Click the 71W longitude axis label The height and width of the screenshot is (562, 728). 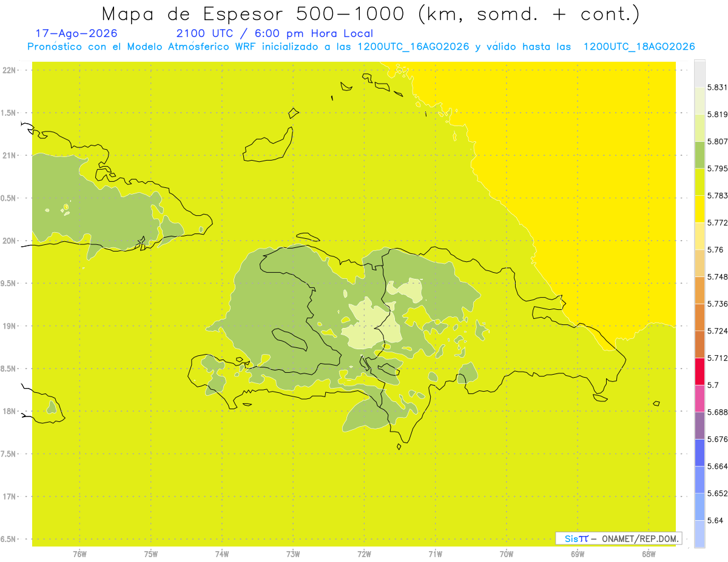pyautogui.click(x=435, y=554)
